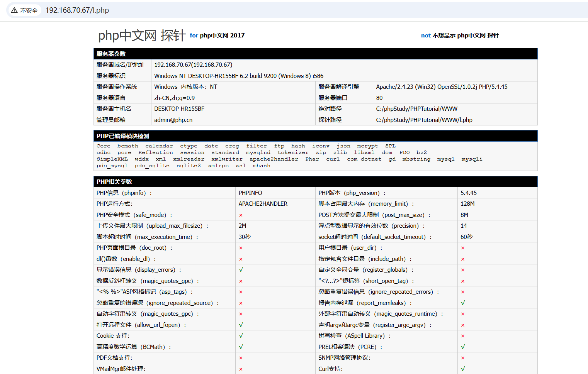Image resolution: width=588 pixels, height=374 pixels.
Task: Click the not-secure warning icon in address bar
Action: click(x=14, y=10)
